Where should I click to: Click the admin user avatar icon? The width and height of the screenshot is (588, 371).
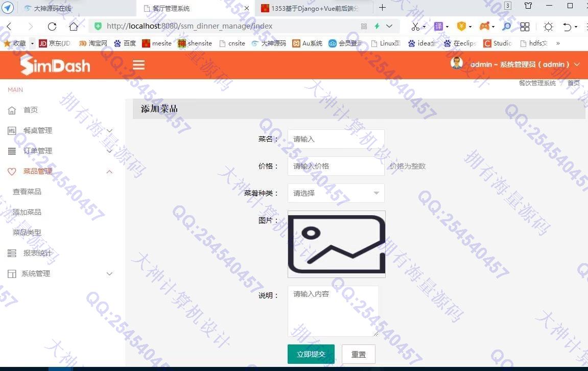pos(457,63)
